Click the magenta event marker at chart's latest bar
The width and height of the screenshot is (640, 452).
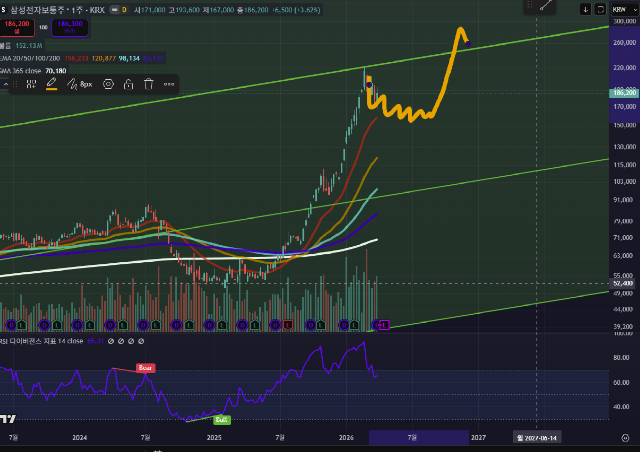pos(384,325)
